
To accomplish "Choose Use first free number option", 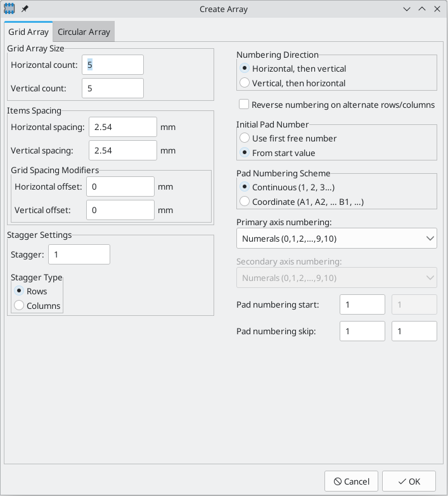I will [288, 138].
